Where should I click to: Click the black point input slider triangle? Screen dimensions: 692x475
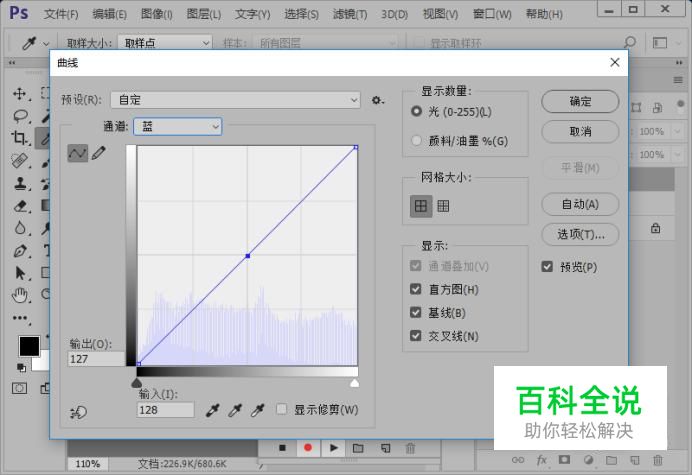pyautogui.click(x=137, y=382)
